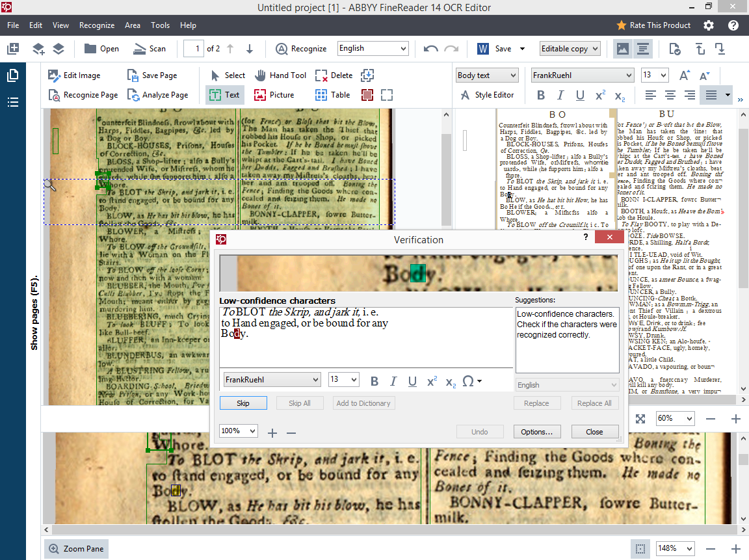Click Skip in Verification dialog

coord(243,403)
